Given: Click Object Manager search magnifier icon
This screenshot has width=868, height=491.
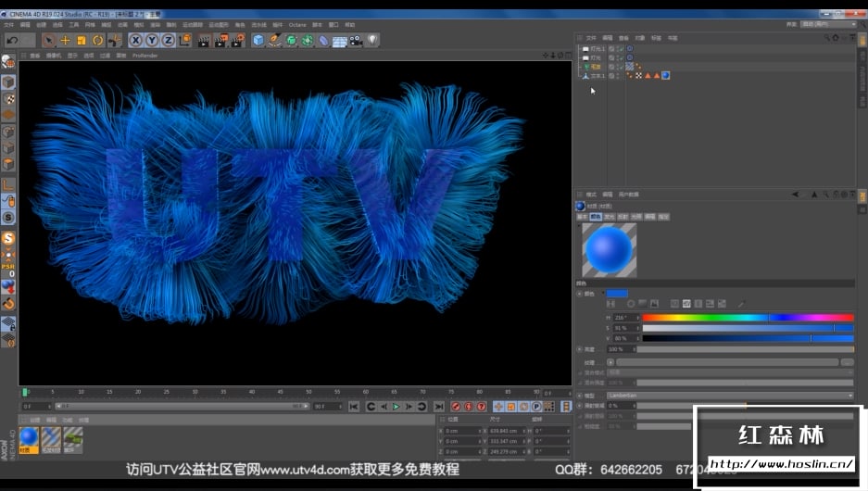Looking at the screenshot, I should pyautogui.click(x=826, y=38).
